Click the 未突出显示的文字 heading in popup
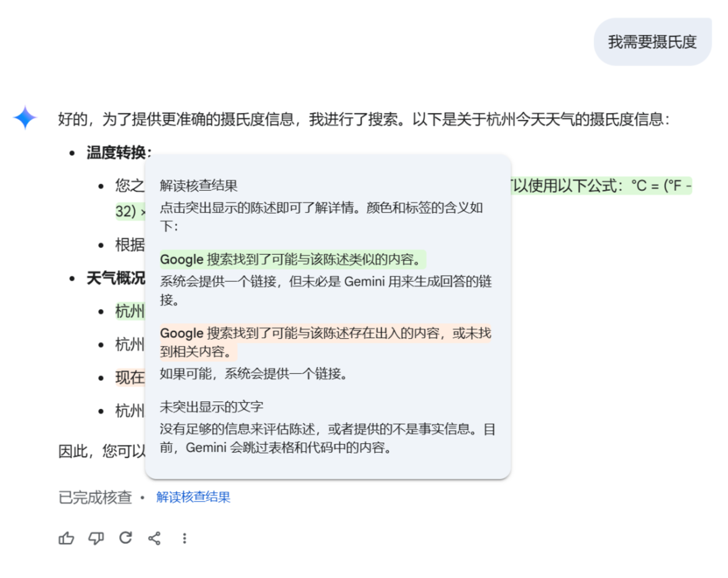Image resolution: width=728 pixels, height=578 pixels. (211, 407)
